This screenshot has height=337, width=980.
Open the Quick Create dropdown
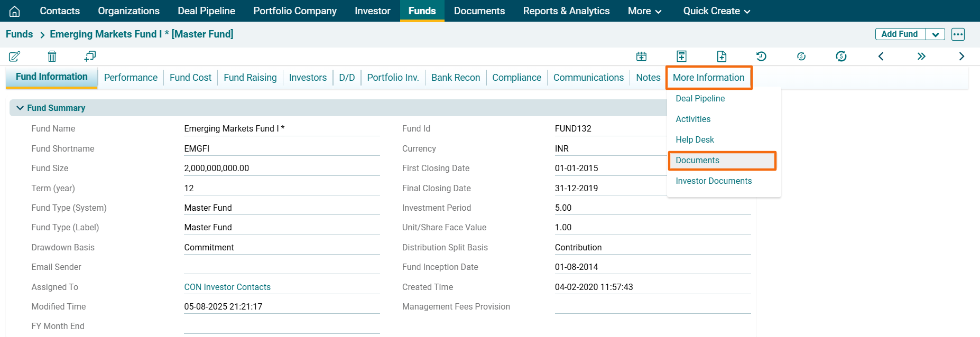click(x=716, y=11)
